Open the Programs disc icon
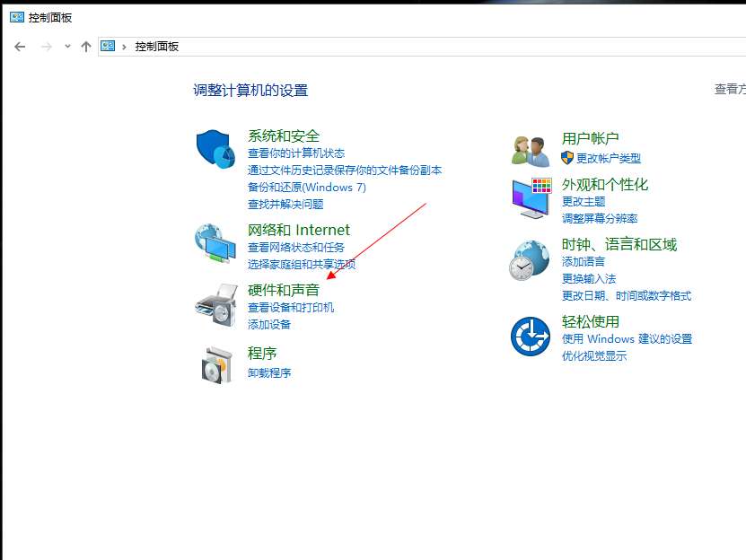 pyautogui.click(x=216, y=365)
